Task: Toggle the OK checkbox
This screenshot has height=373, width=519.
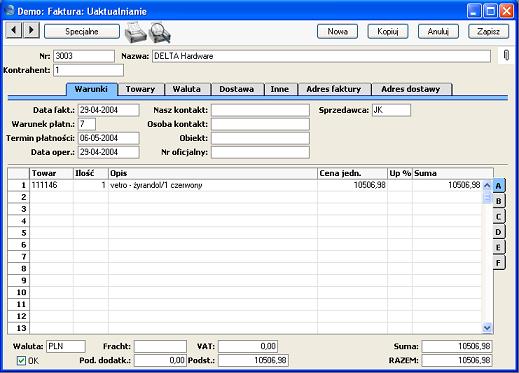Action: point(21,360)
